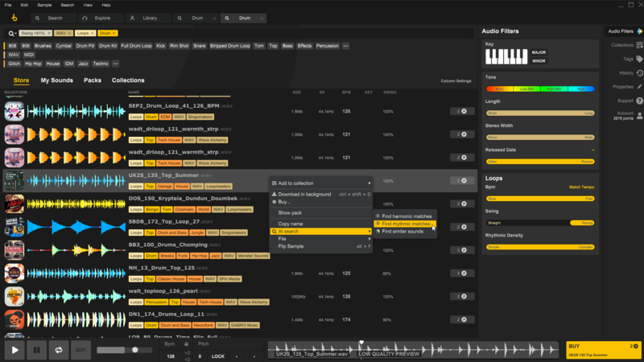This screenshot has width=644, height=362.
Task: Toggle the Techno genre tag filter
Action: click(x=100, y=64)
